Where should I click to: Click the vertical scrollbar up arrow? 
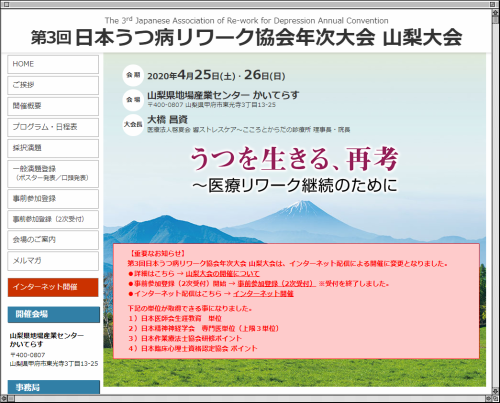495,12
